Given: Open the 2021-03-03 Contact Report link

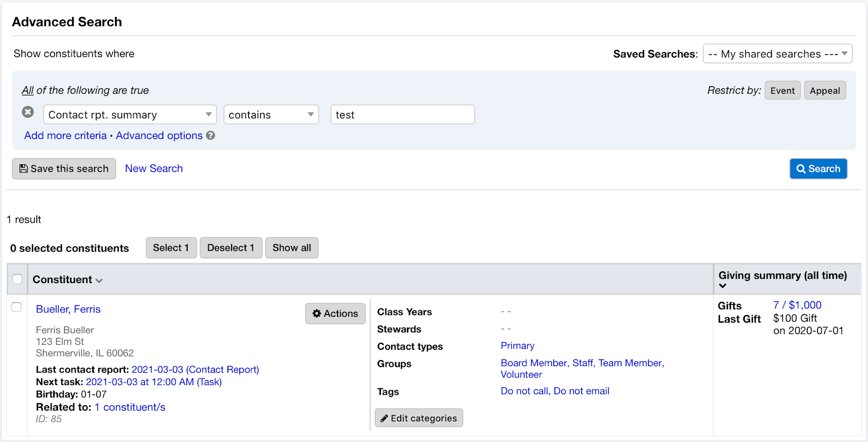Looking at the screenshot, I should 195,369.
